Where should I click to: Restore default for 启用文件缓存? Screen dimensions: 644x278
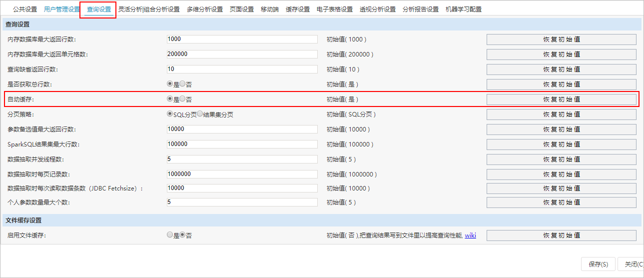click(x=562, y=235)
